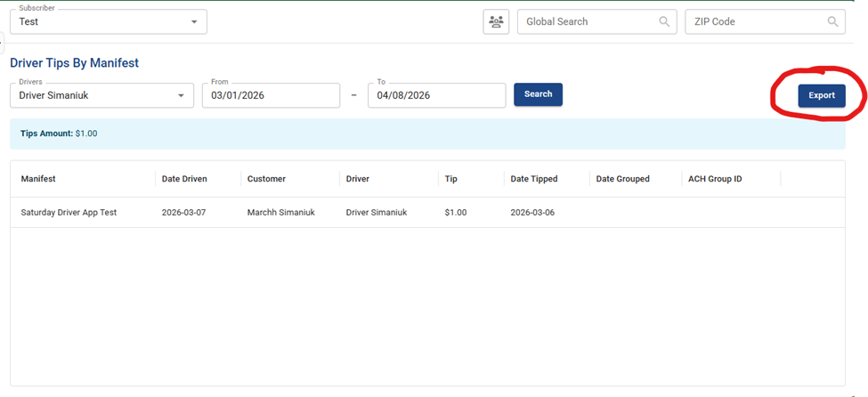Click the Date Tipped column header
The width and height of the screenshot is (868, 397).
[534, 179]
